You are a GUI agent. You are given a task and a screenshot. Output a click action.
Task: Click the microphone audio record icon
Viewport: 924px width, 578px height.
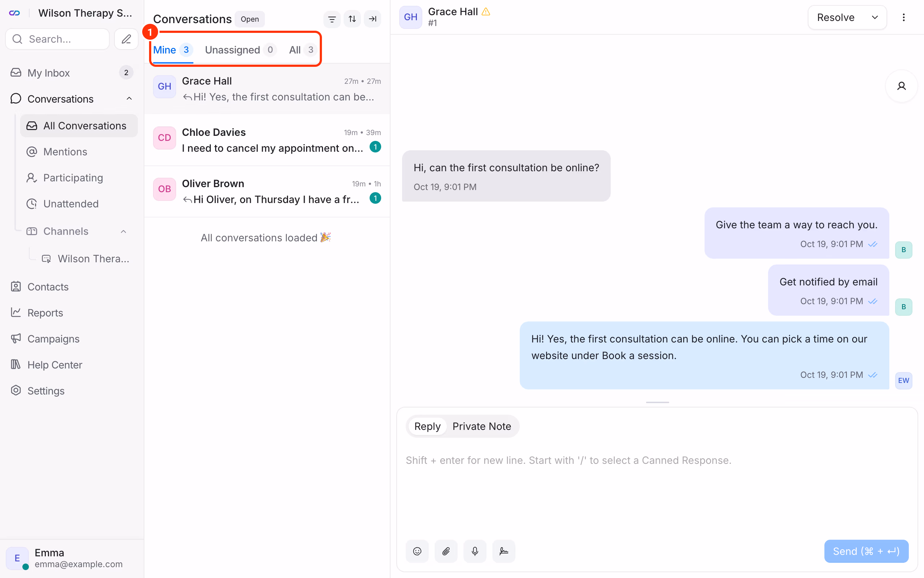click(475, 551)
